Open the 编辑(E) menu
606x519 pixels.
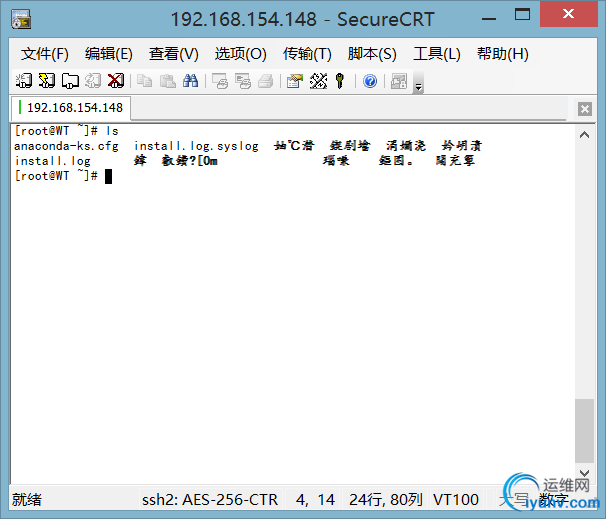(x=109, y=54)
